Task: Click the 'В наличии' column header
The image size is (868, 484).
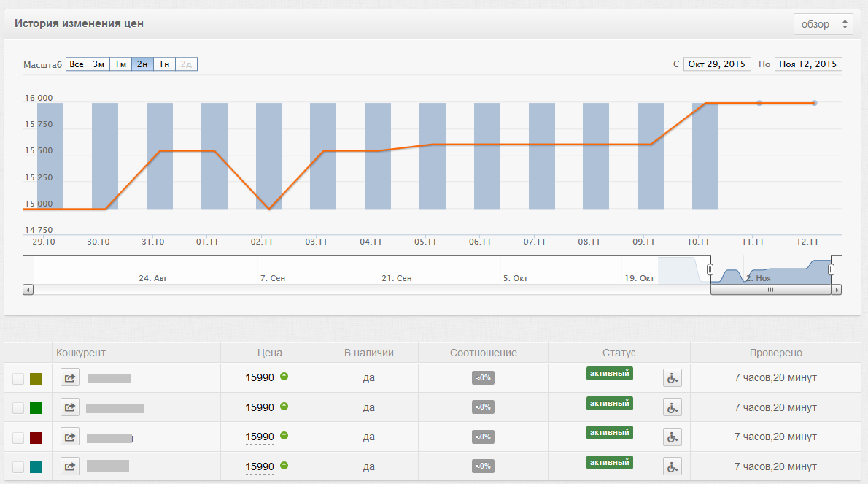Action: click(368, 353)
